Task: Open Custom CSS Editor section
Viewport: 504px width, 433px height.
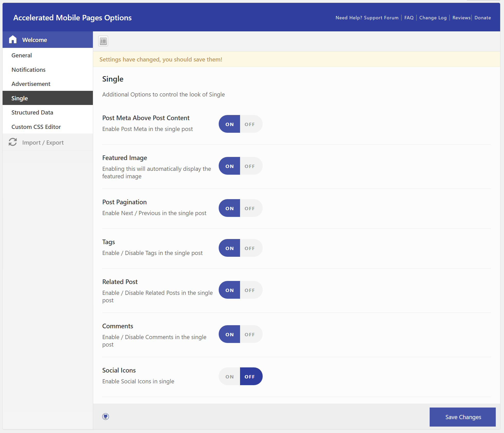Action: pyautogui.click(x=37, y=127)
